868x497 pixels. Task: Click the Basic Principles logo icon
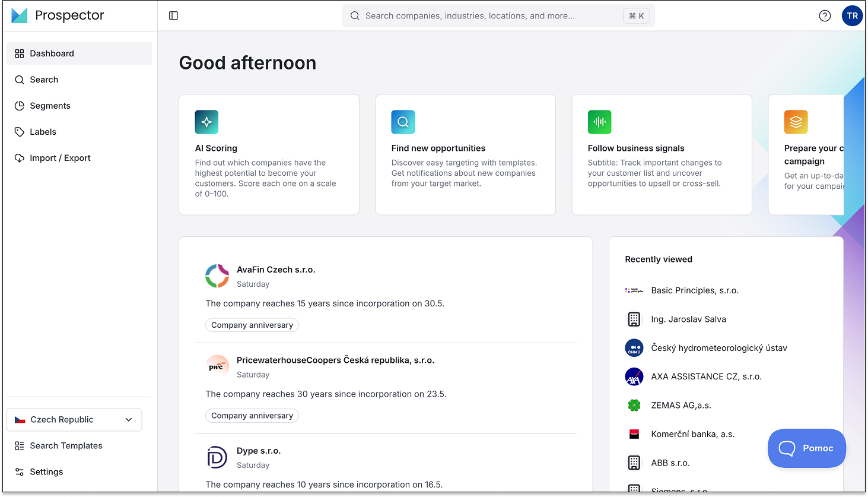tap(634, 290)
